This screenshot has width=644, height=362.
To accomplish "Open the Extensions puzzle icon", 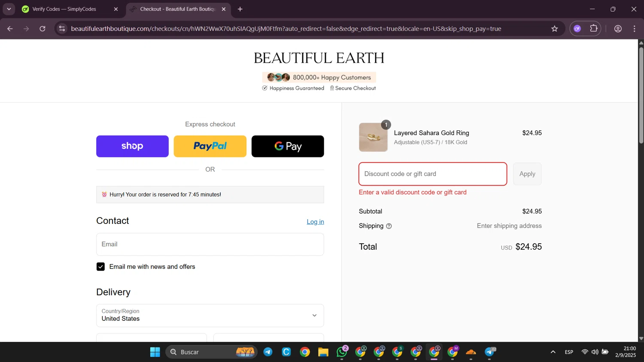I will [x=594, y=29].
